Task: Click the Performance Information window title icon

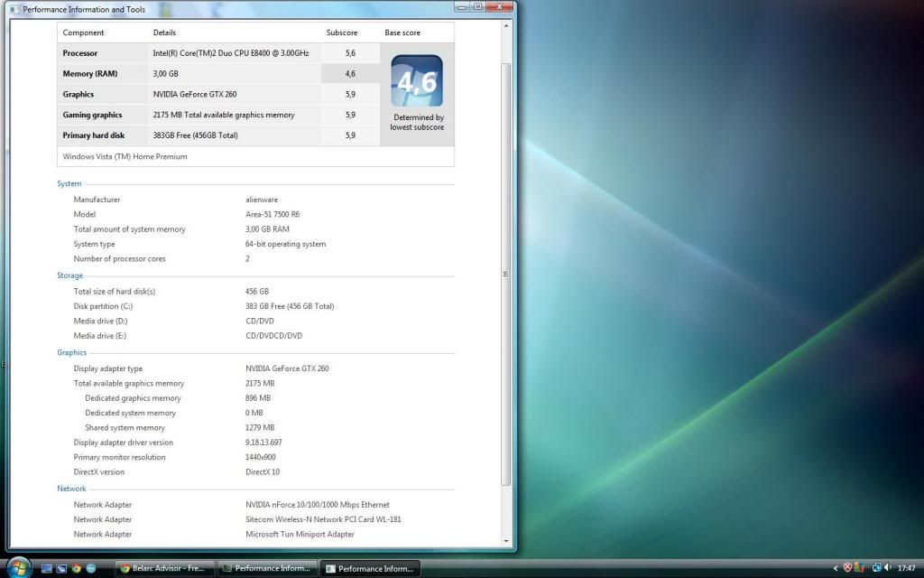Action: pos(14,9)
